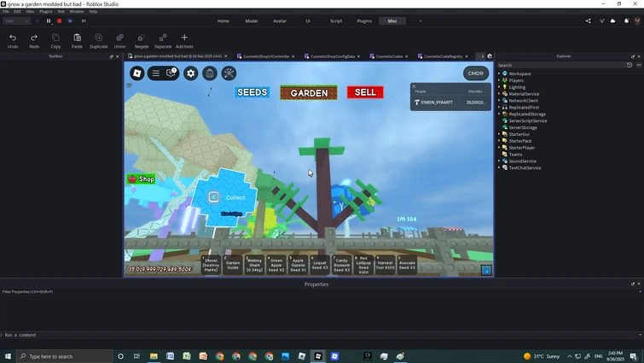Image resolution: width=644 pixels, height=363 pixels.
Task: Click the Undo tool
Action: coord(13,41)
